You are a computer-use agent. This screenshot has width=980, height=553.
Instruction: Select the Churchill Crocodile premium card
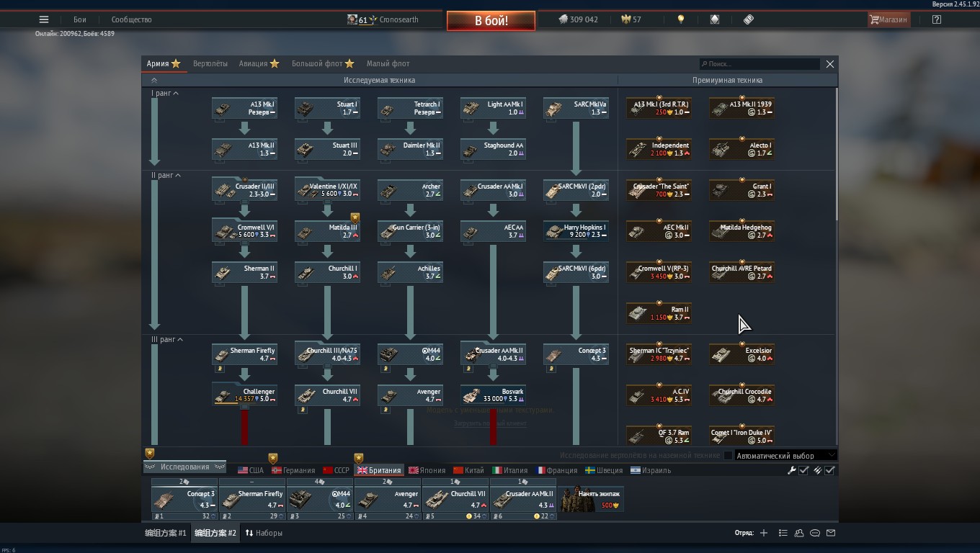(741, 395)
